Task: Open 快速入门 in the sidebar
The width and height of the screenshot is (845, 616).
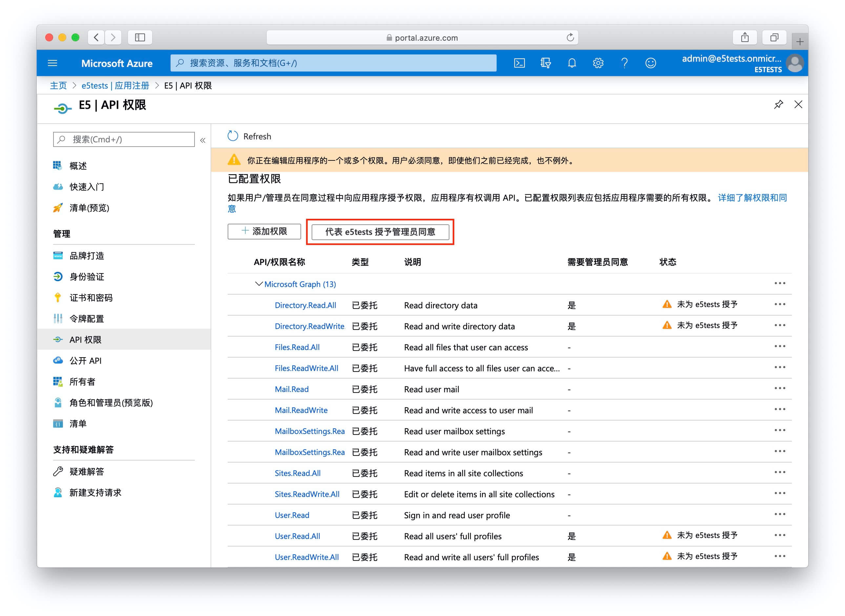Action: click(x=87, y=186)
